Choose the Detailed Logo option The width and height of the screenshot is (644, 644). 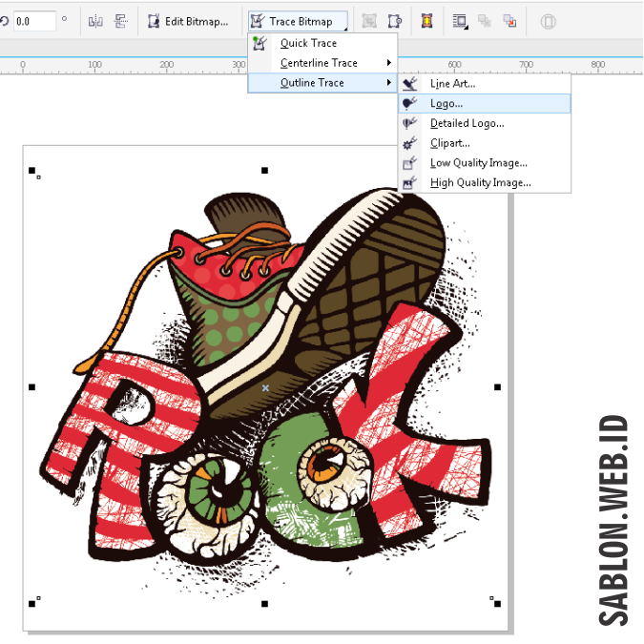(485, 123)
